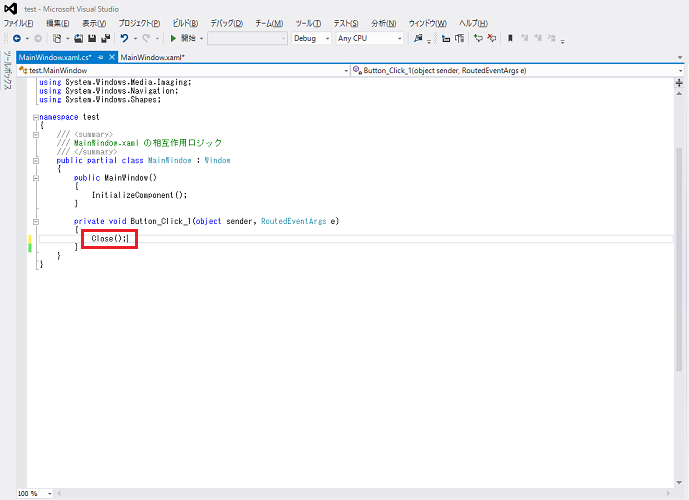Click the Find in Files toolbar icon

pos(418,39)
